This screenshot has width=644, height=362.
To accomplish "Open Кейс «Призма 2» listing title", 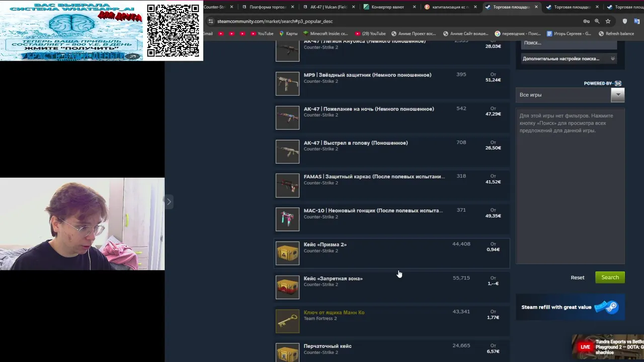I will (x=325, y=244).
